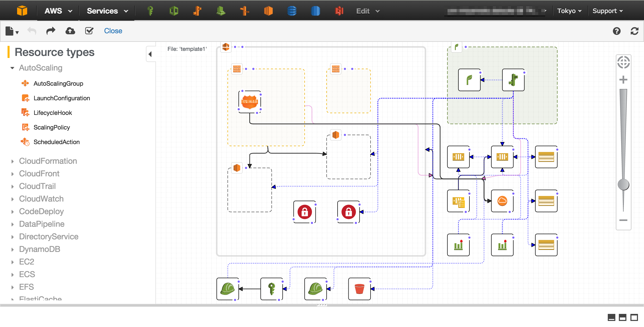Open the help question mark icon
The width and height of the screenshot is (644, 327).
(x=617, y=31)
